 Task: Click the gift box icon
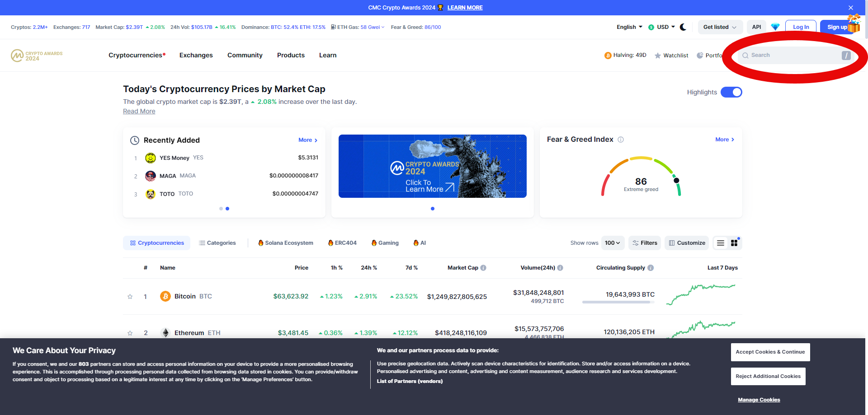click(854, 23)
